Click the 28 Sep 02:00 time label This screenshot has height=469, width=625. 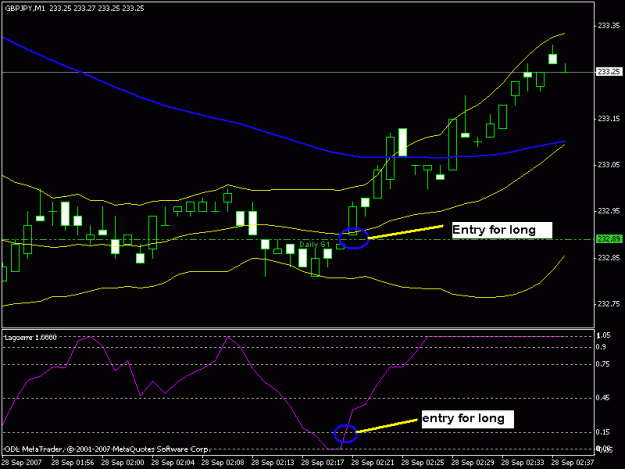tap(123, 463)
